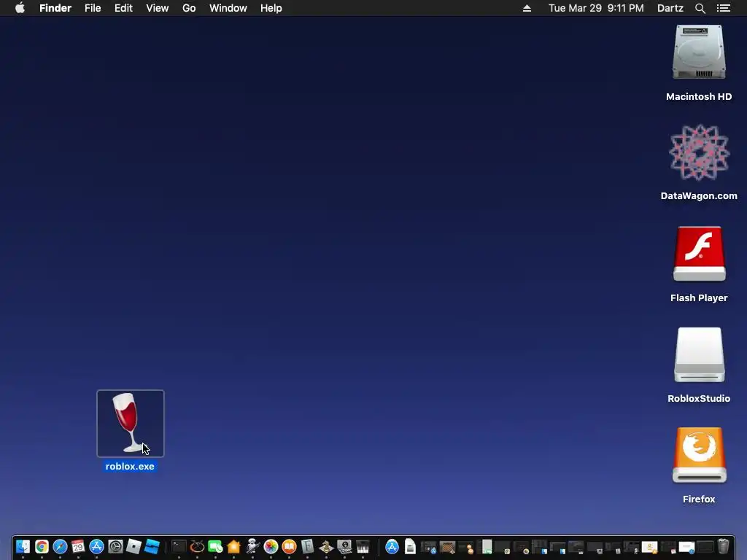The width and height of the screenshot is (747, 560).
Task: Open Terminal from the dock
Action: coord(179,546)
